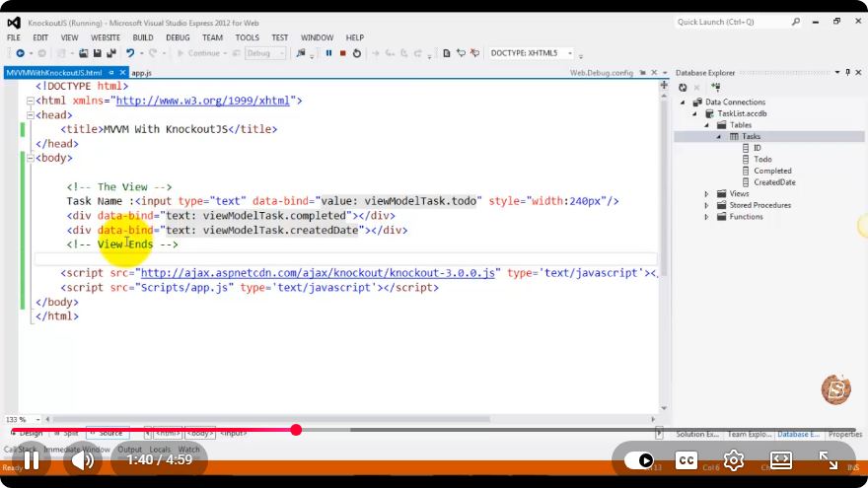868x488 pixels.
Task: Open the DEBUG menu
Action: 178,37
